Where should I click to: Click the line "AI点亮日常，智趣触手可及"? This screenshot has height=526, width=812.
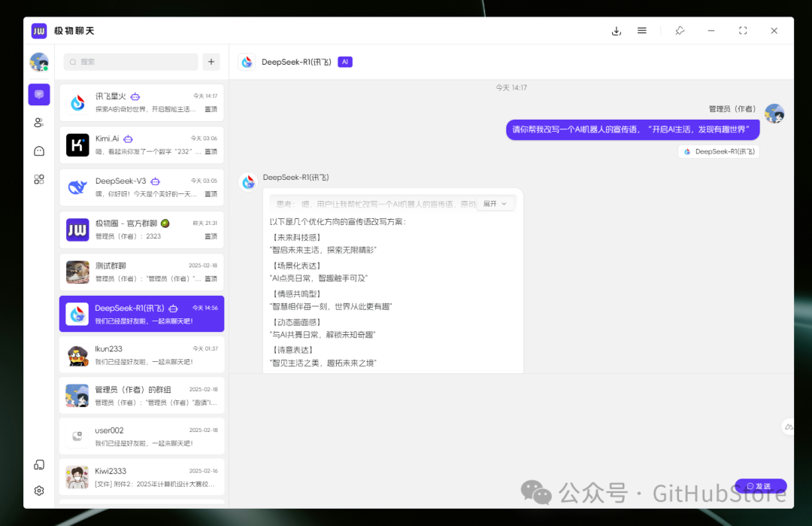pyautogui.click(x=319, y=278)
